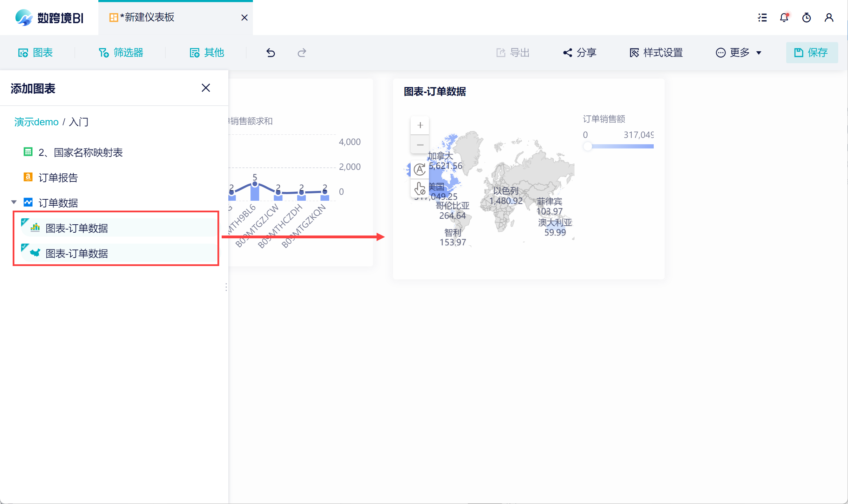Image resolution: width=848 pixels, height=504 pixels.
Task: Open the task list icon
Action: [762, 18]
